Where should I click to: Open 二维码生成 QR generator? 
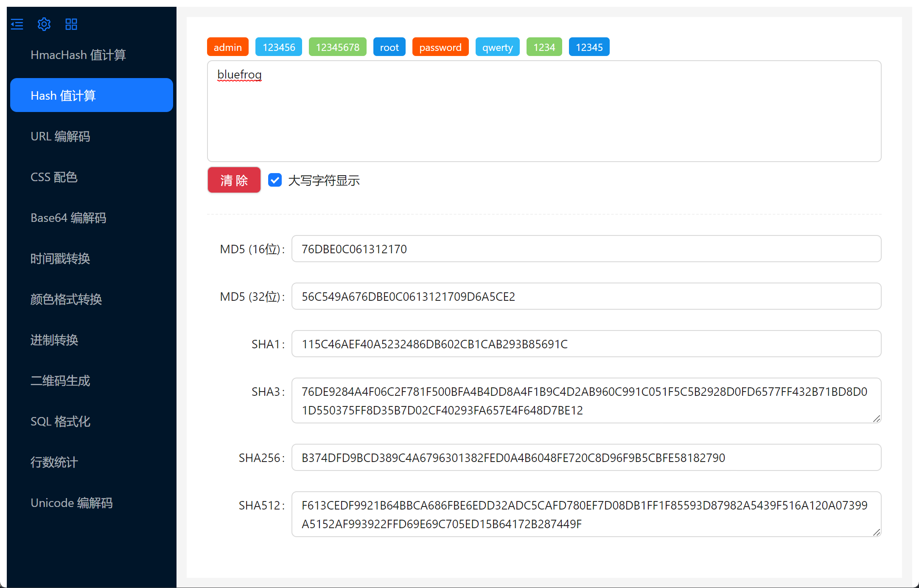60,381
